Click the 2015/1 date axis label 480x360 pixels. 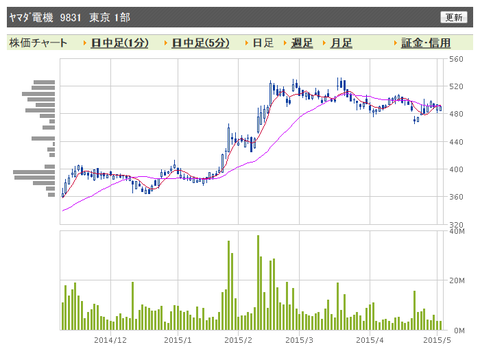coord(178,340)
